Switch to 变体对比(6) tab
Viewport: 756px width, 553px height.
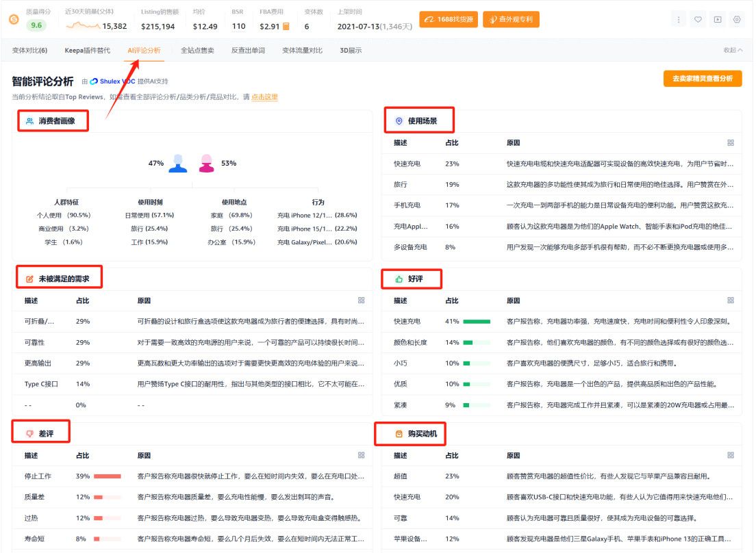pyautogui.click(x=29, y=50)
